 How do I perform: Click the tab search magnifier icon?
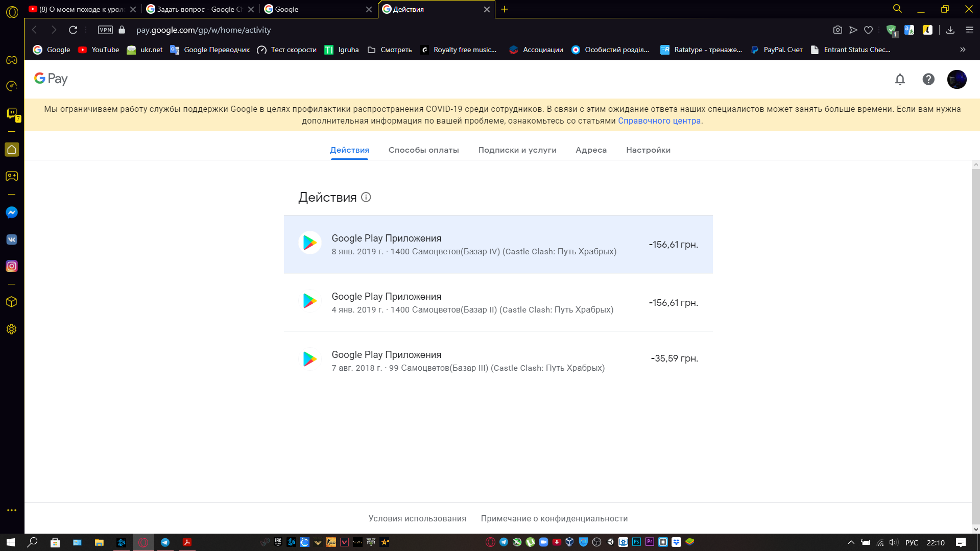point(897,9)
